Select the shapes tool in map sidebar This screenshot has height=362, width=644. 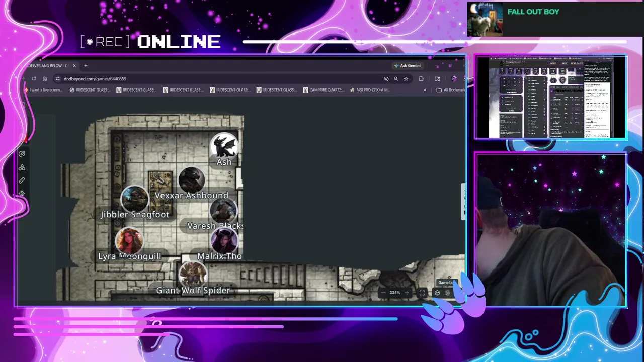[x=22, y=167]
